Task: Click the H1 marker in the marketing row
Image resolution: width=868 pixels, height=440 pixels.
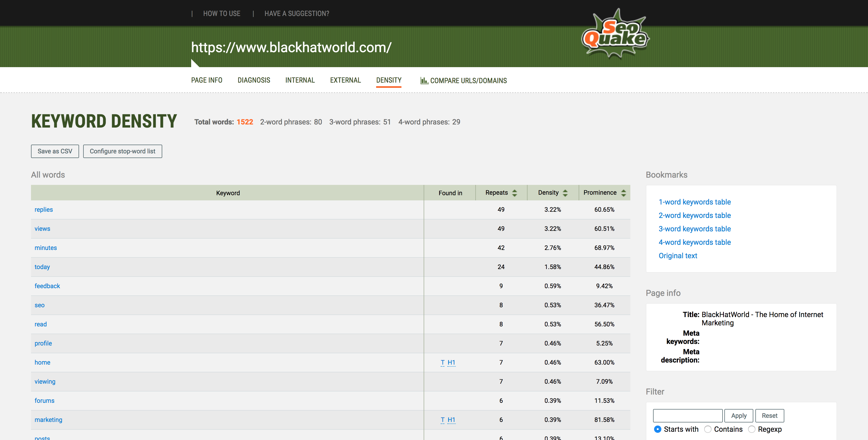Action: point(451,420)
